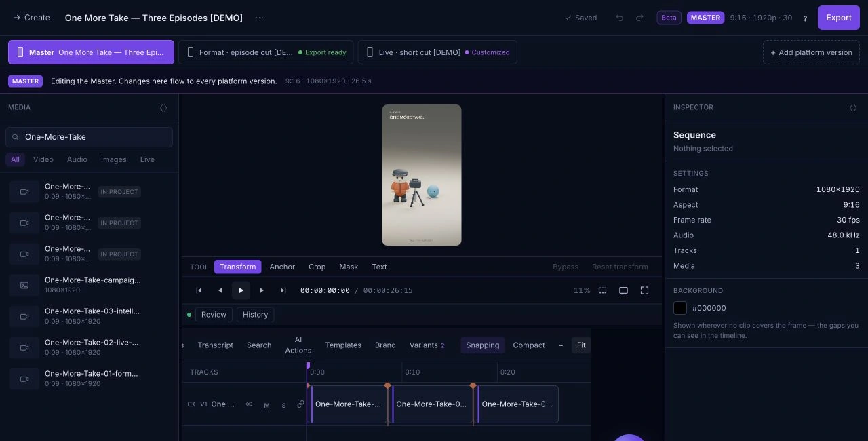Click the vertical video preview
Screen dimensions: 868x441
point(422,175)
